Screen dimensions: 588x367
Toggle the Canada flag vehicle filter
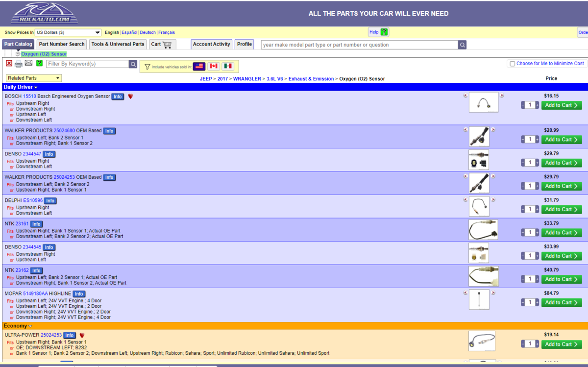[214, 66]
